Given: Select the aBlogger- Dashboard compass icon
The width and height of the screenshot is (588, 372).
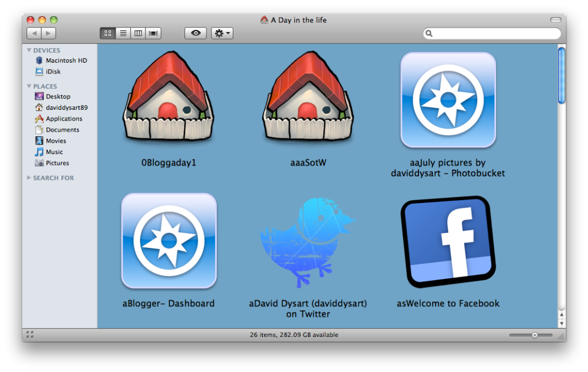Looking at the screenshot, I should [x=169, y=241].
